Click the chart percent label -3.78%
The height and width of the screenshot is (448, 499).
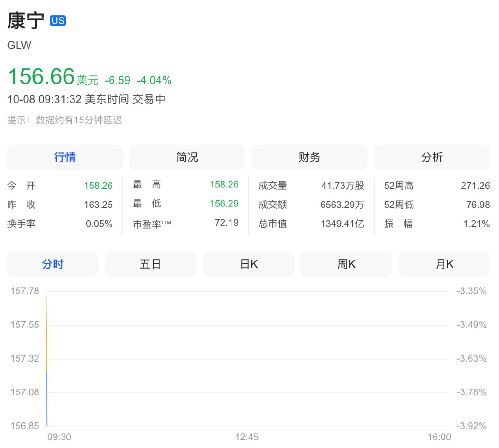coord(472,392)
